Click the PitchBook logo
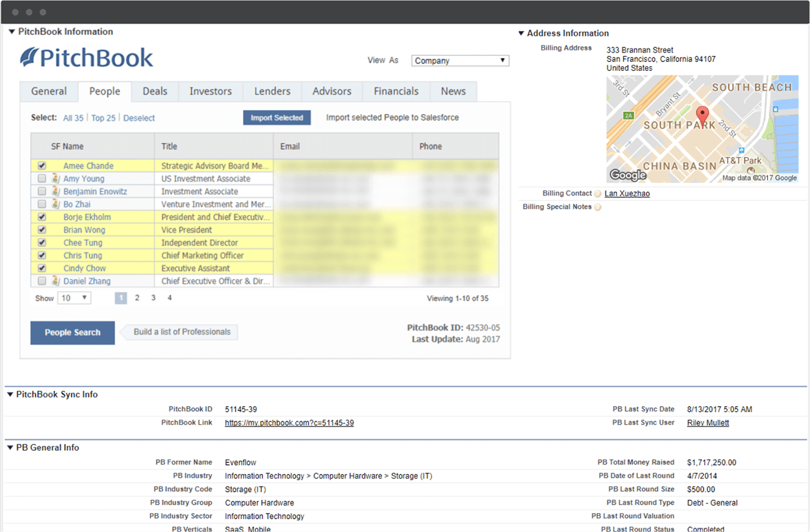Viewport: 810px width, 532px height. 86,58
